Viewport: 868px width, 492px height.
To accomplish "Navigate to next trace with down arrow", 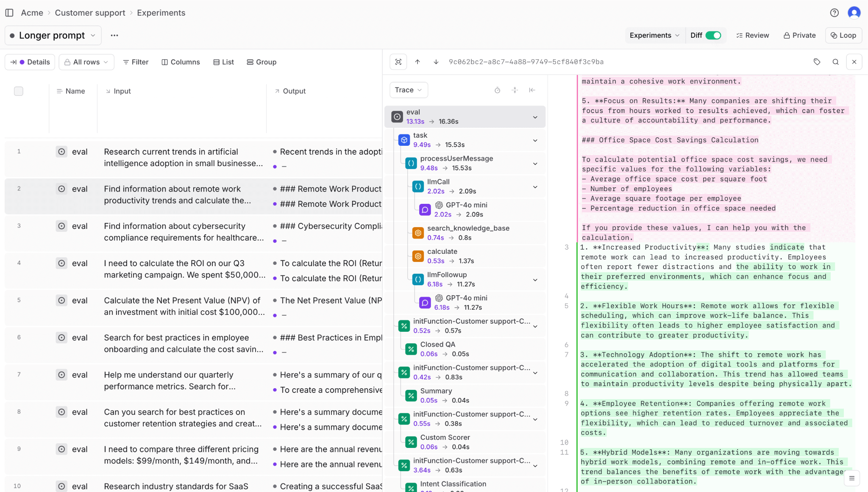I will [436, 61].
